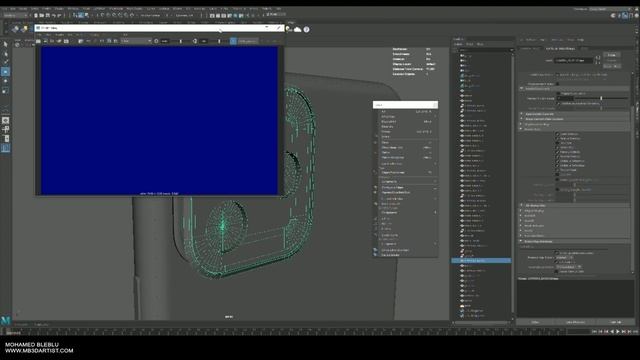The image size is (640, 360).
Task: Click the Redo icon on status line
Action: [59, 16]
